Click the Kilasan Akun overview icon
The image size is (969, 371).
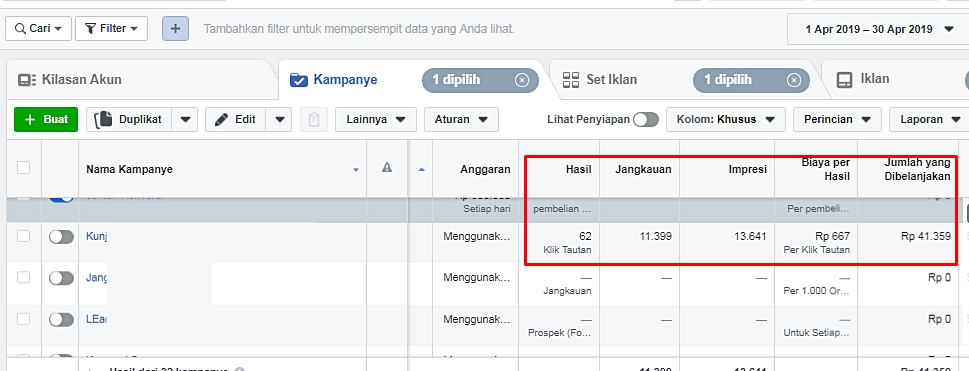(x=27, y=80)
